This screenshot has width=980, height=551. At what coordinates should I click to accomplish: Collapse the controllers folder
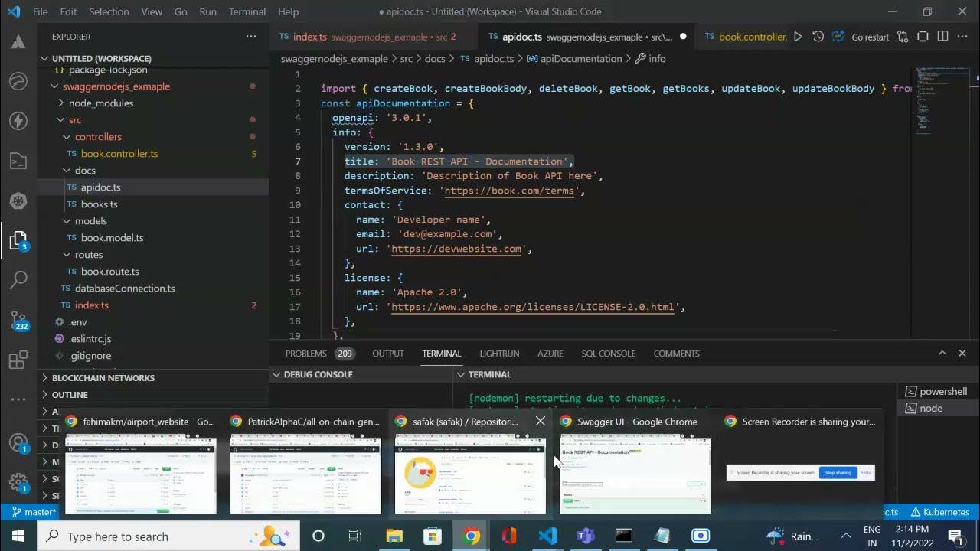pyautogui.click(x=153, y=137)
